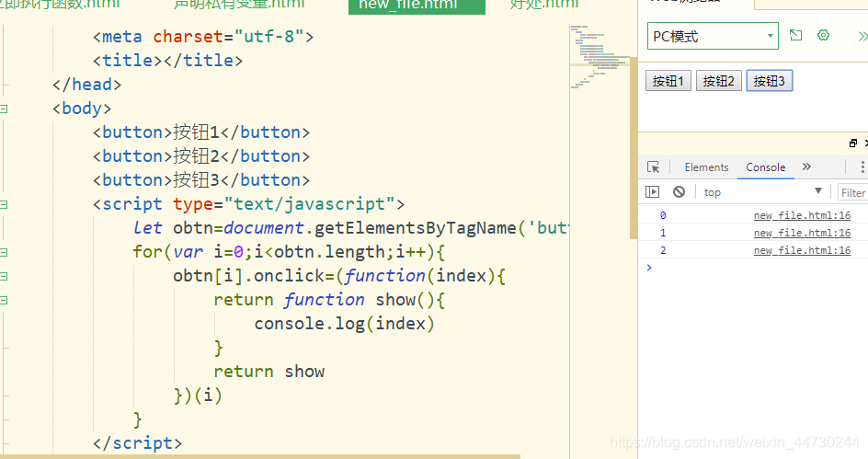Clear the console with the block icon
The height and width of the screenshot is (459, 868).
coord(680,192)
